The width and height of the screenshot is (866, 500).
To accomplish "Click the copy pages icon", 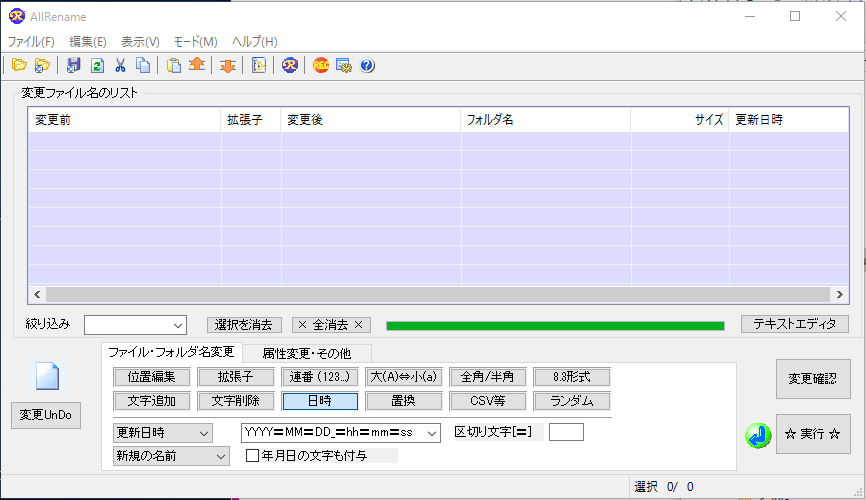I will (143, 65).
